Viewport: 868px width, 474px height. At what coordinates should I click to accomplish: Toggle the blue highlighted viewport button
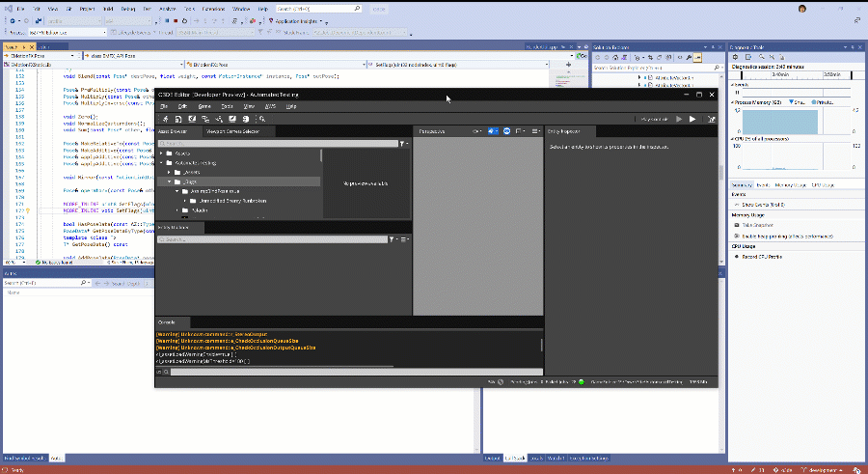[493, 131]
